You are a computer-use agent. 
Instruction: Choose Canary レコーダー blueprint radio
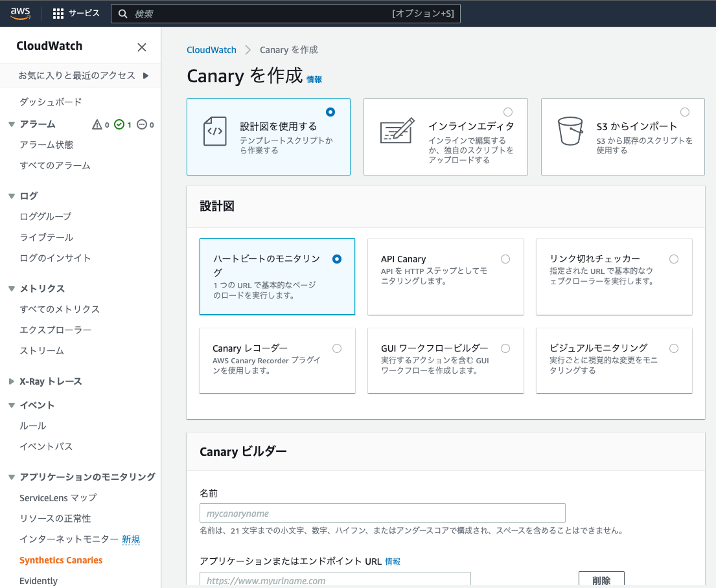coord(337,348)
